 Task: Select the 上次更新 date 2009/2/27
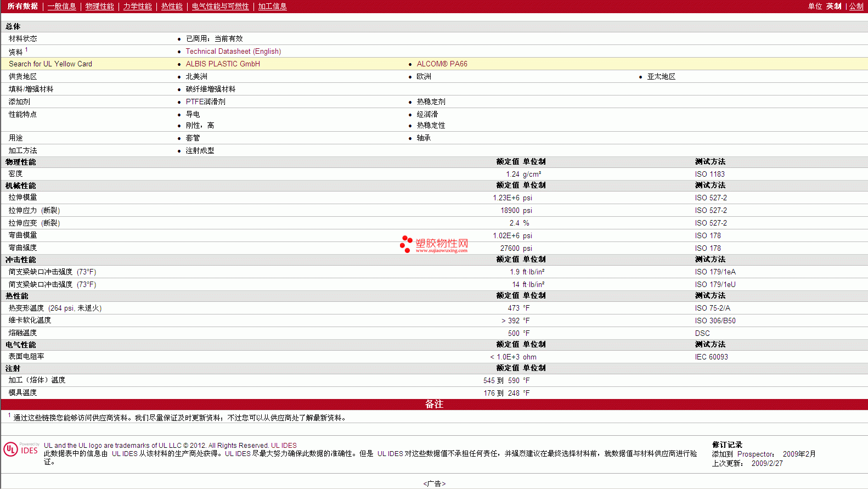(767, 463)
